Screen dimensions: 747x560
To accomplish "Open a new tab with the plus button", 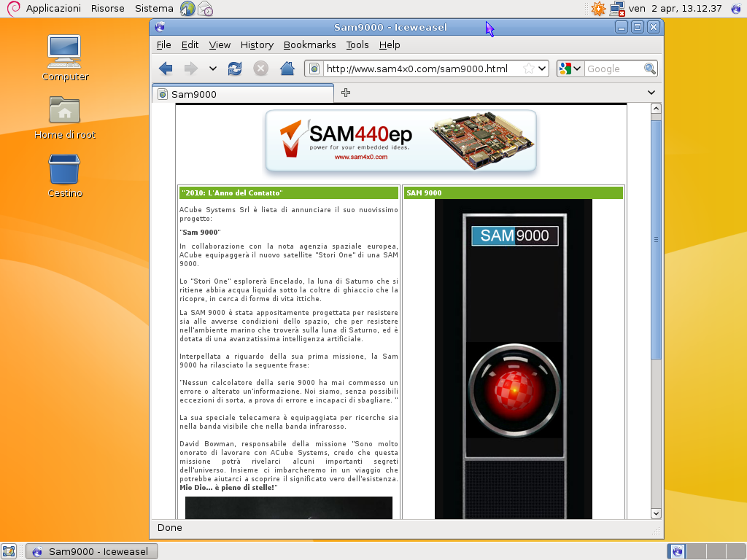I will click(346, 93).
